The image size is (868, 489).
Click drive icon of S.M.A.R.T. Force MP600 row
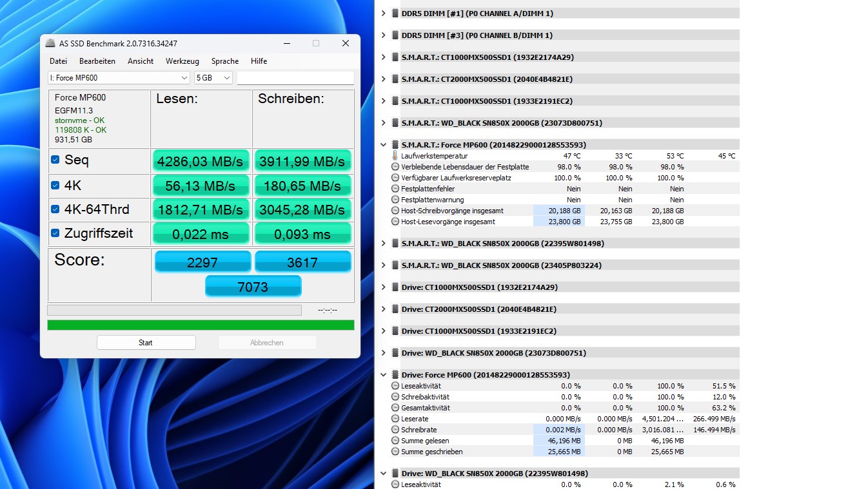point(395,144)
